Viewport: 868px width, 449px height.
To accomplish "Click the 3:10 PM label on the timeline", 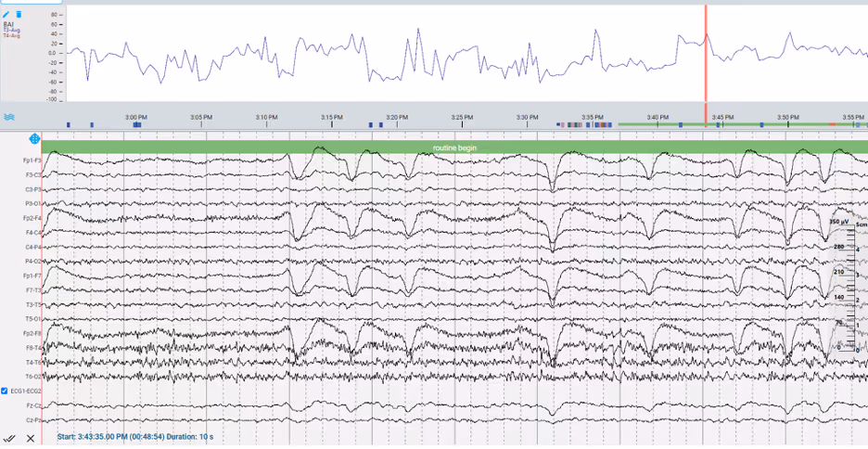I will coord(266,118).
